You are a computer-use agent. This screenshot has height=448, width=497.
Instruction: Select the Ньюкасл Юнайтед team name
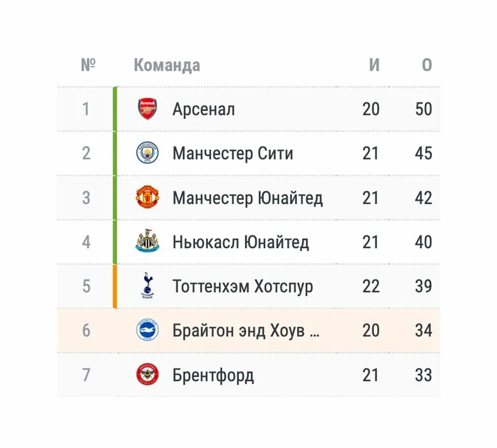point(240,242)
